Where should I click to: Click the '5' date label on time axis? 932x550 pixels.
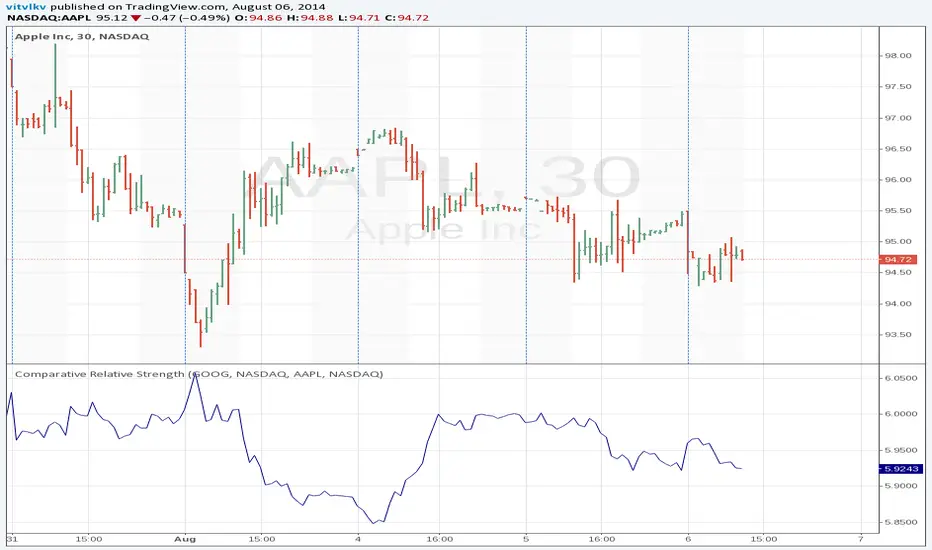click(526, 539)
